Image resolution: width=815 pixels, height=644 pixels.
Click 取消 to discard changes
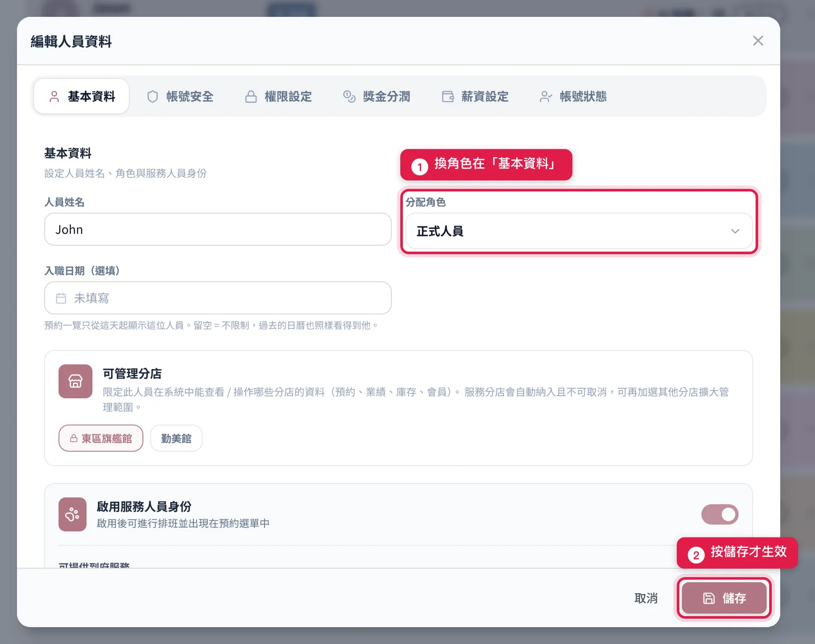(646, 598)
